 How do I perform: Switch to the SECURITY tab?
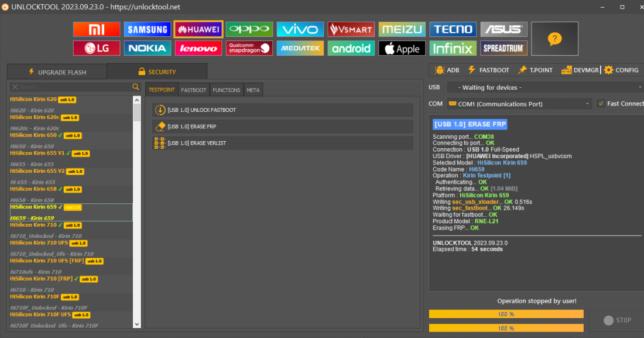(157, 71)
